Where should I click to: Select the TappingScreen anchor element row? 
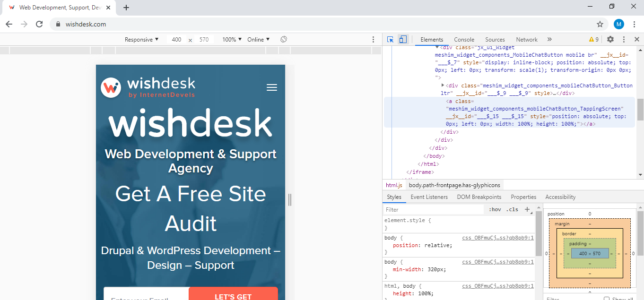click(x=509, y=112)
